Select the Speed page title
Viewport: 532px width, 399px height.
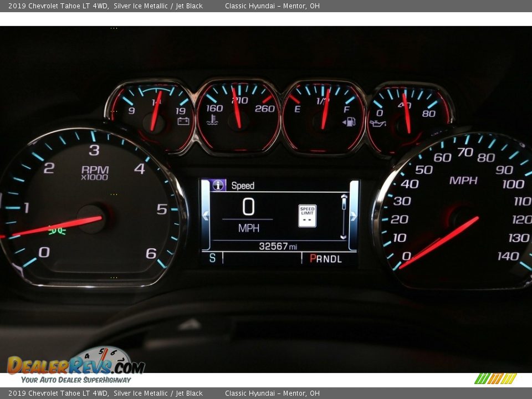pos(243,186)
